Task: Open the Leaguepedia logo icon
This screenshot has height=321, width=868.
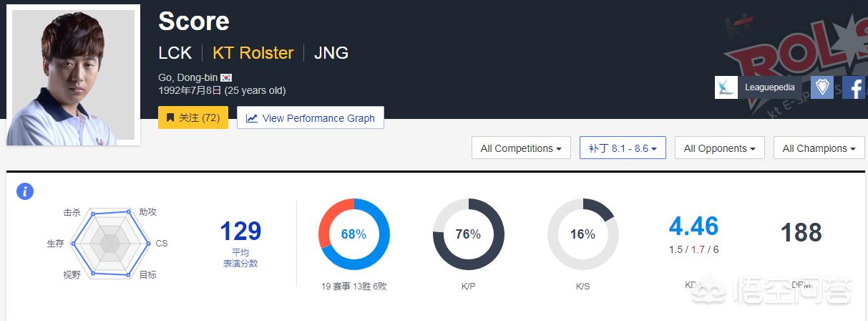Action: (x=726, y=87)
